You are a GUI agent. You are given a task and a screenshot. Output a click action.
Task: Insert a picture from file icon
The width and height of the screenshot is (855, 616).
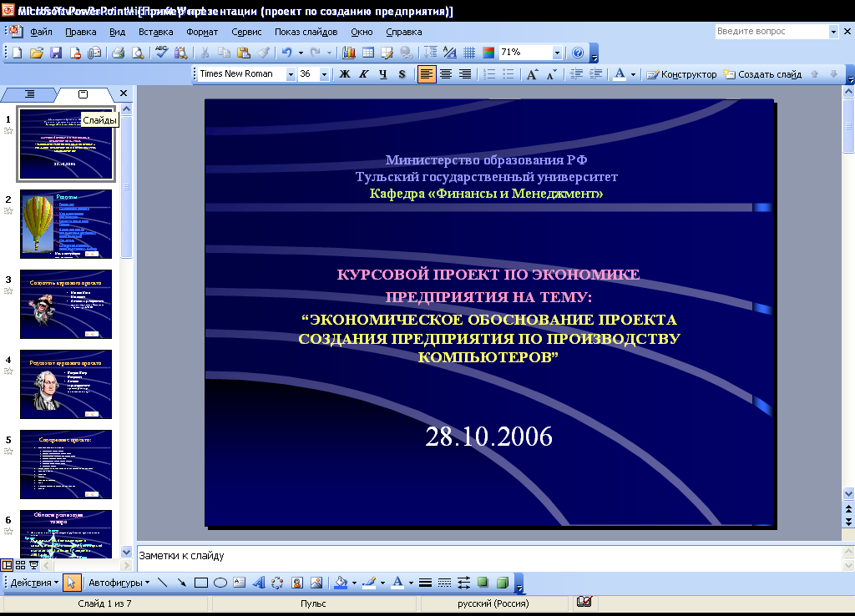pyautogui.click(x=316, y=583)
